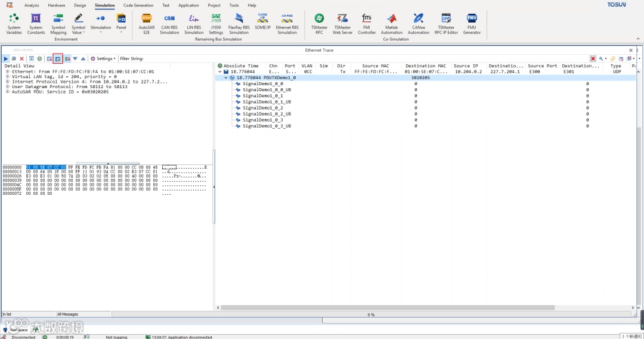The width and height of the screenshot is (644, 339).
Task: Open the Application ribbon tab
Action: (188, 5)
